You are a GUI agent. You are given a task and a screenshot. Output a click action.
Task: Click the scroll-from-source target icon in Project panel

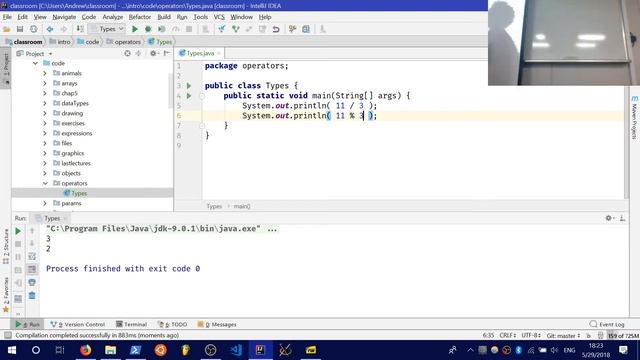[x=127, y=53]
